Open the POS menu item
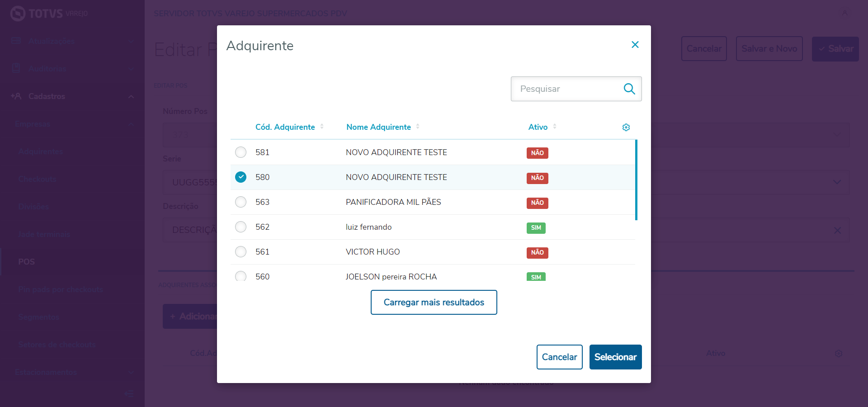Image resolution: width=868 pixels, height=407 pixels. tap(27, 262)
